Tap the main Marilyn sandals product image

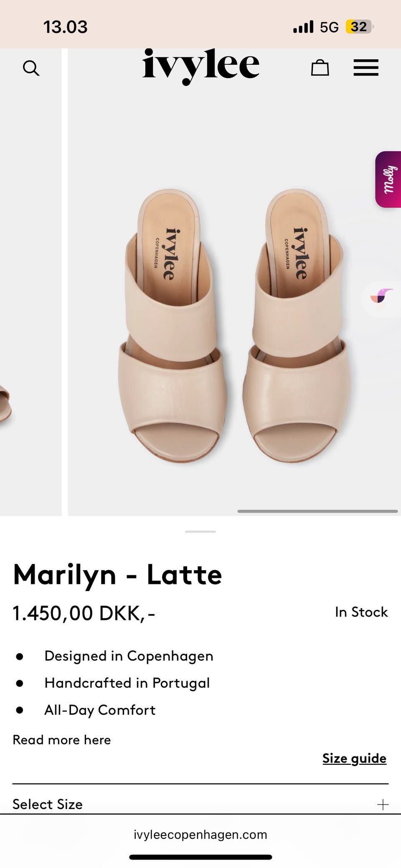[234, 282]
